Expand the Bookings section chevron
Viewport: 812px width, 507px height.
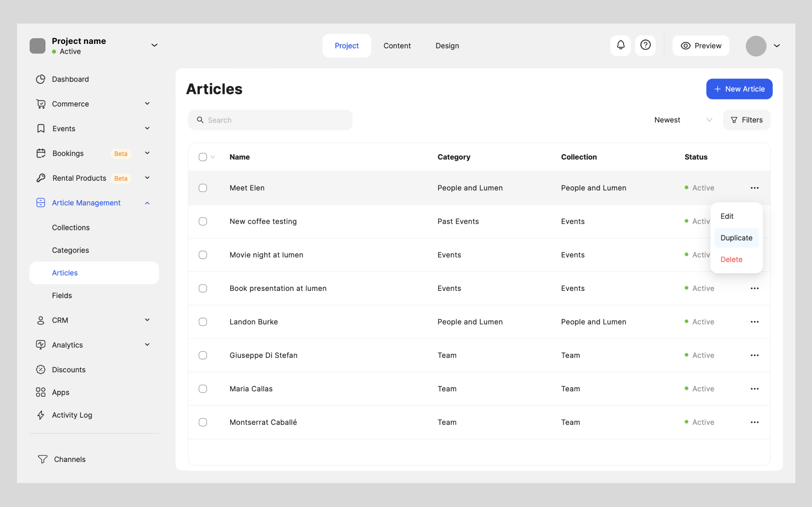[x=147, y=153]
